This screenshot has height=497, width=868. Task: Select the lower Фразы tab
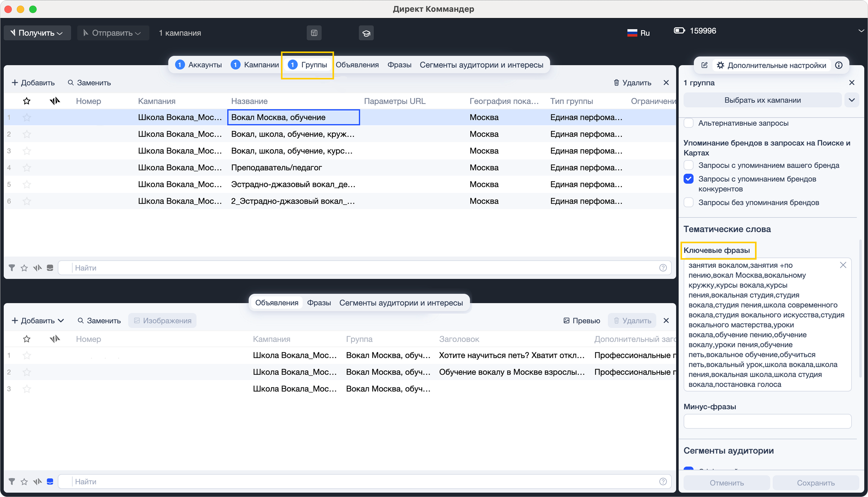[x=319, y=303]
